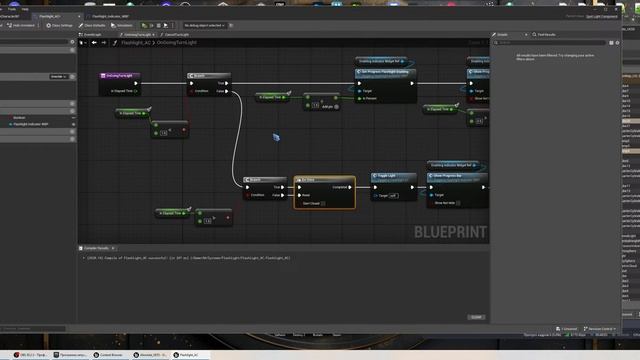This screenshot has width=640, height=360.
Task: Switch to the EventGraph graph tab
Action: 91,35
